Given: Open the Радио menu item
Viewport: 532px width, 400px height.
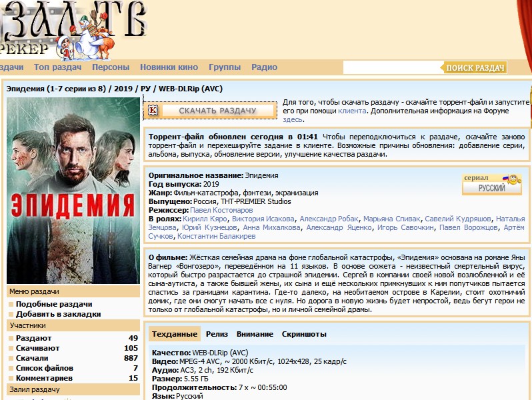Looking at the screenshot, I should point(265,67).
